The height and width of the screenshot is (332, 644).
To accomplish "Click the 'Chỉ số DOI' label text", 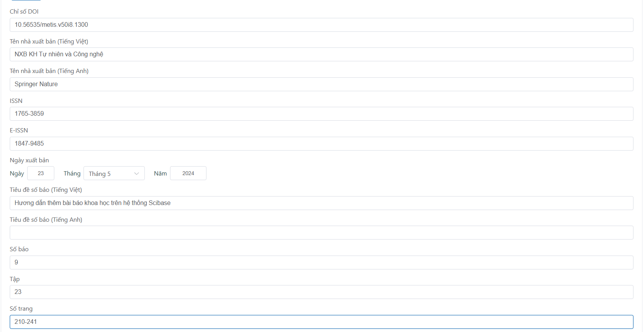I will tap(24, 12).
